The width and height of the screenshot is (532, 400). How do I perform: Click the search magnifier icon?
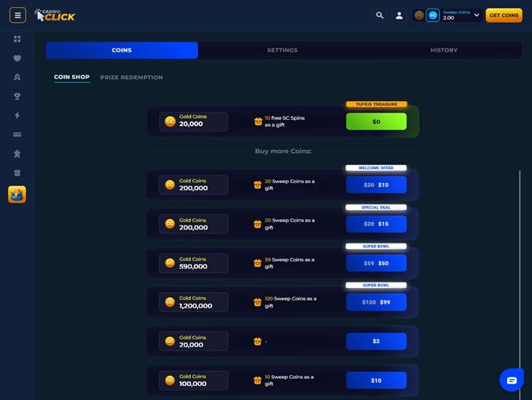(x=379, y=15)
